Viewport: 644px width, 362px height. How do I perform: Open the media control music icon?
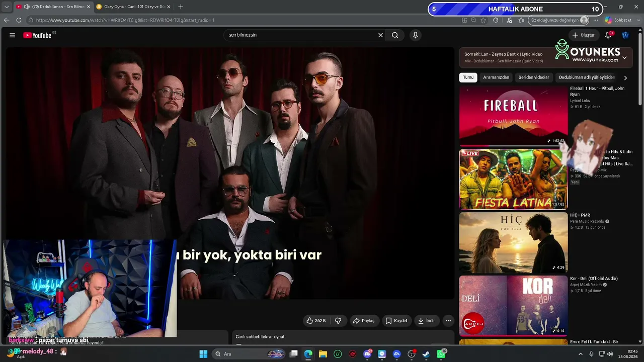point(510,20)
